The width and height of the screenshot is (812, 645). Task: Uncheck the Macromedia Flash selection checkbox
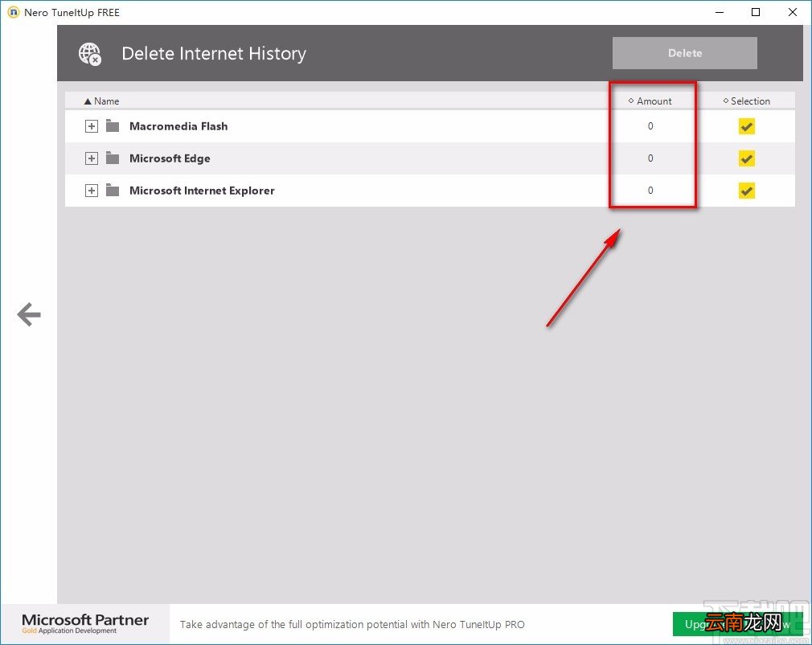pos(746,126)
